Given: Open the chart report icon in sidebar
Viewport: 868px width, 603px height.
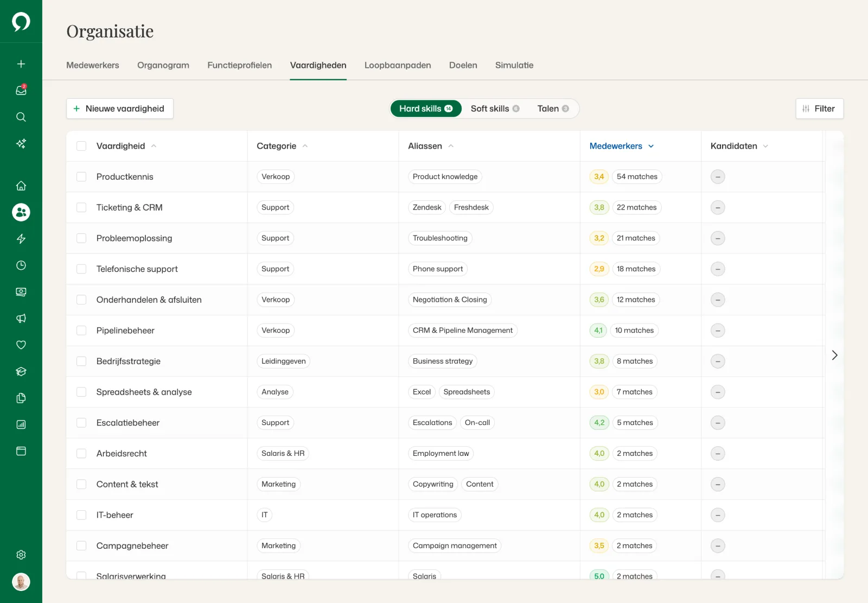Looking at the screenshot, I should click(x=21, y=425).
